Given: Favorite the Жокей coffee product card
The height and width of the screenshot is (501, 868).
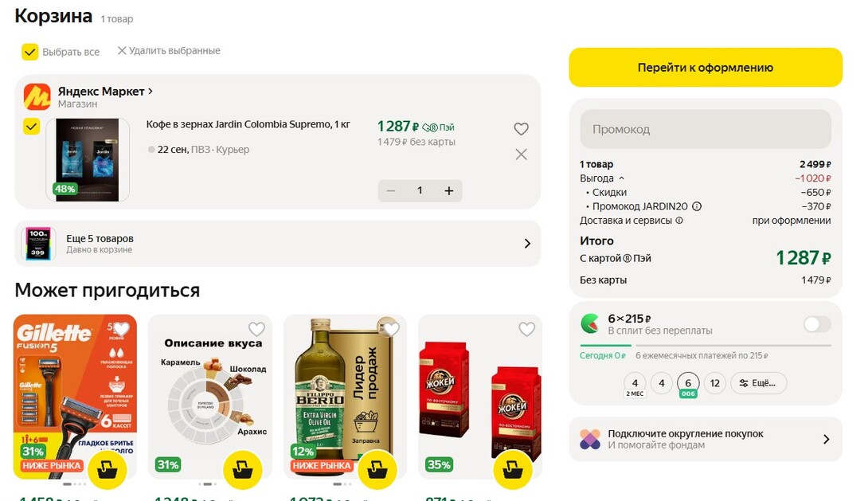Looking at the screenshot, I should [x=526, y=330].
